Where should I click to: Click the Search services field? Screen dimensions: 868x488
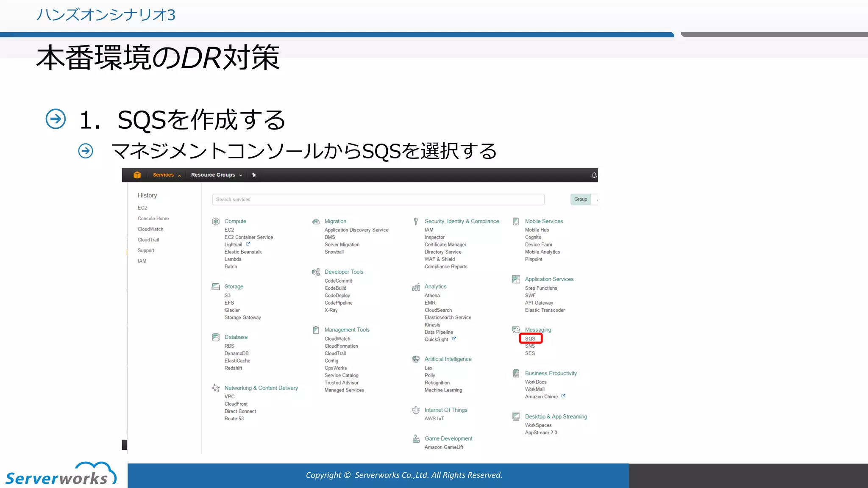pos(378,200)
